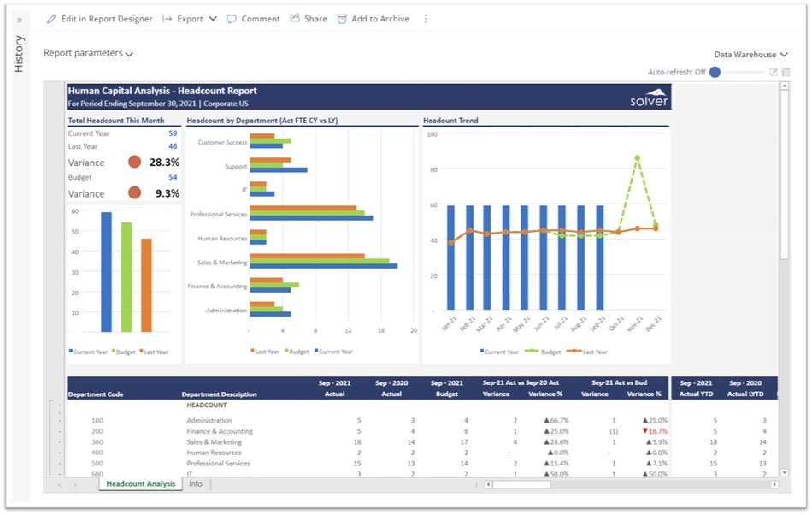Click the Export arrow icon

(x=168, y=19)
